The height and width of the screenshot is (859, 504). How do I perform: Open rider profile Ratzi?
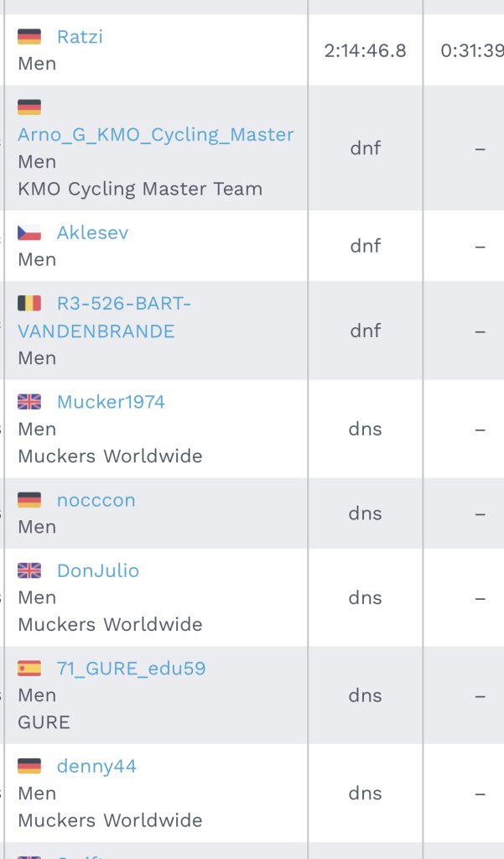pyautogui.click(x=80, y=37)
